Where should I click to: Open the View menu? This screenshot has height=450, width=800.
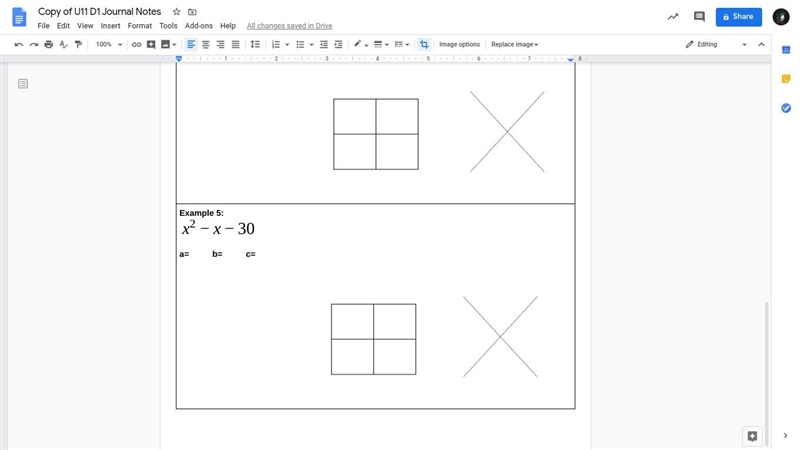click(85, 26)
